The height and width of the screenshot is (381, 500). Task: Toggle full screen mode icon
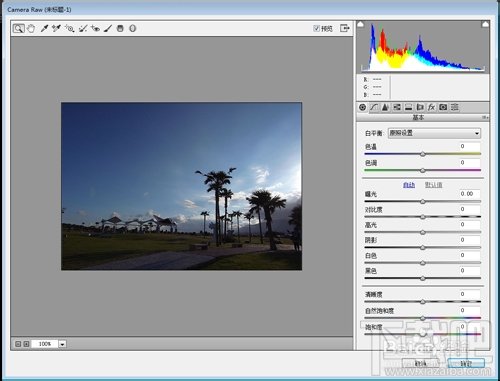pos(345,28)
